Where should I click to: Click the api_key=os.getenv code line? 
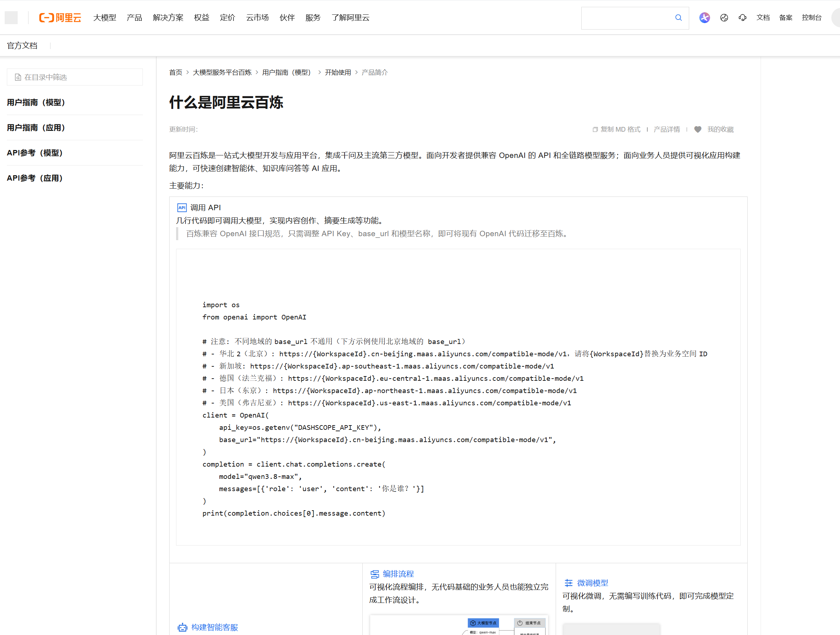tap(300, 427)
